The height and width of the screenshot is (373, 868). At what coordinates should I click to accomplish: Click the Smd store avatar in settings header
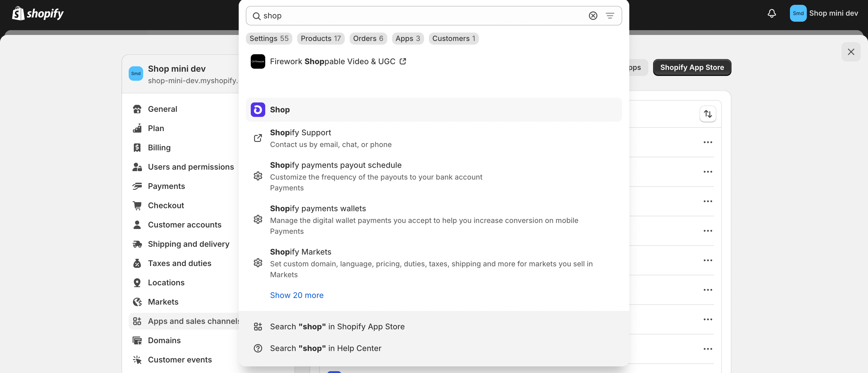coord(136,74)
